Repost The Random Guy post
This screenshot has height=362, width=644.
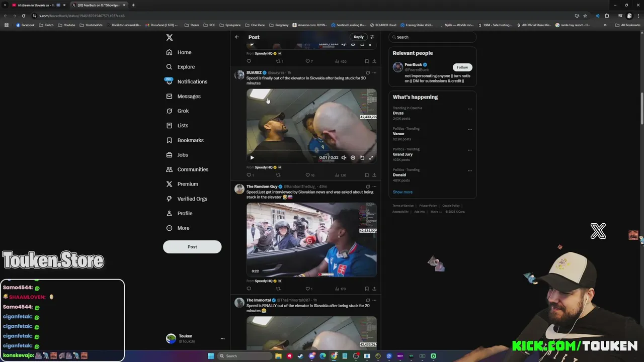pos(278,289)
